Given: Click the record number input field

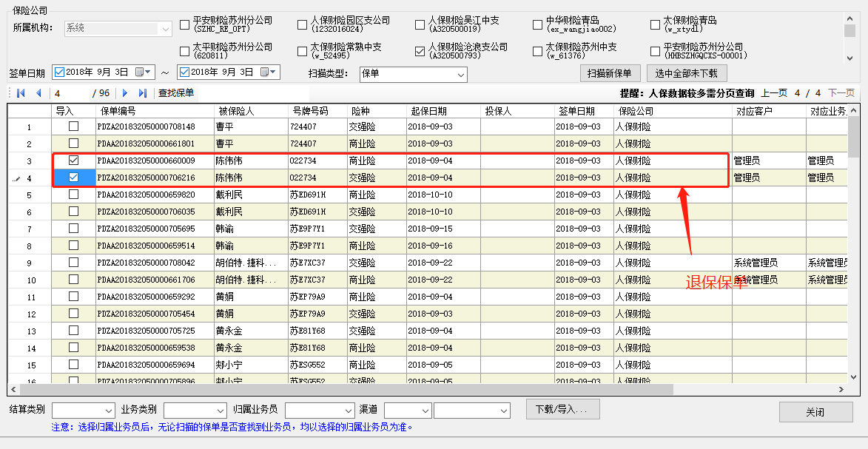Looking at the screenshot, I should (x=70, y=93).
